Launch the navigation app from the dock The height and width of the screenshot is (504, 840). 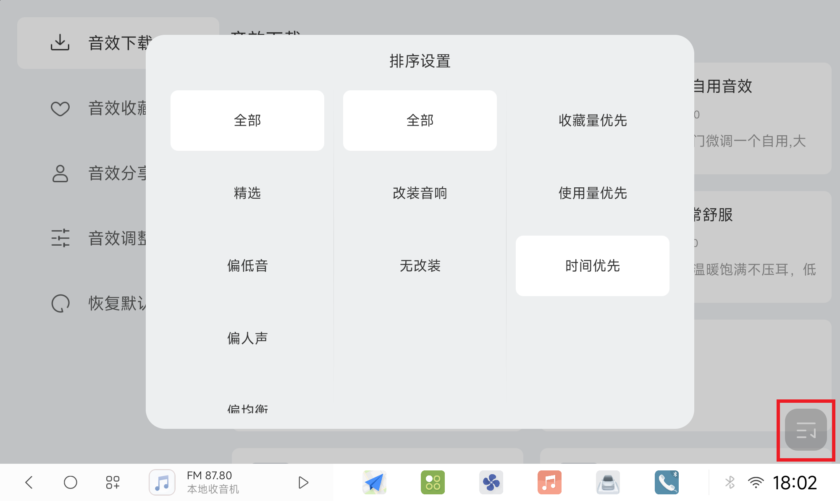coord(374,482)
